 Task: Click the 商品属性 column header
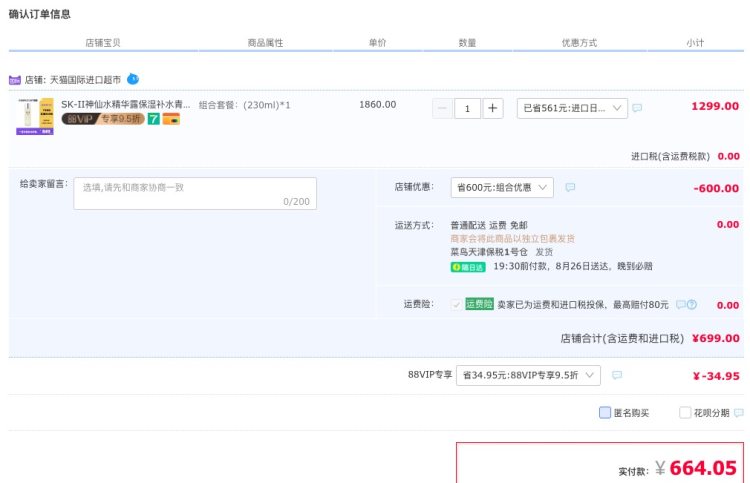[x=265, y=43]
